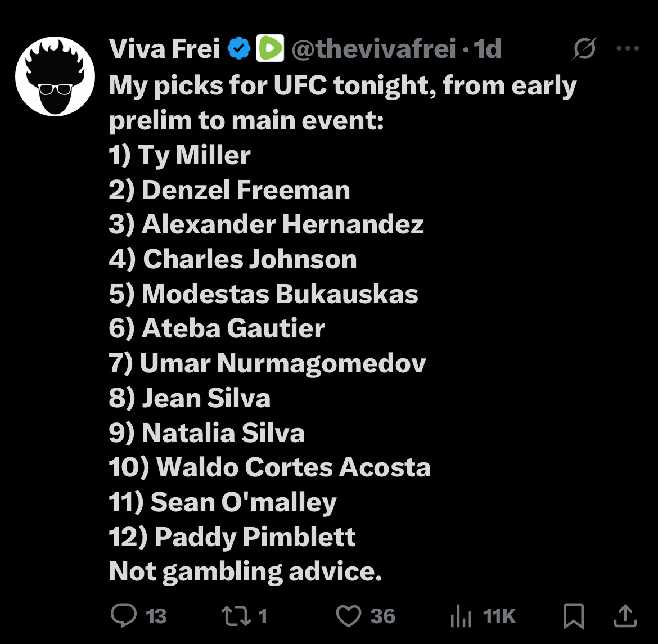Open the three-dot more options menu

pos(628,49)
